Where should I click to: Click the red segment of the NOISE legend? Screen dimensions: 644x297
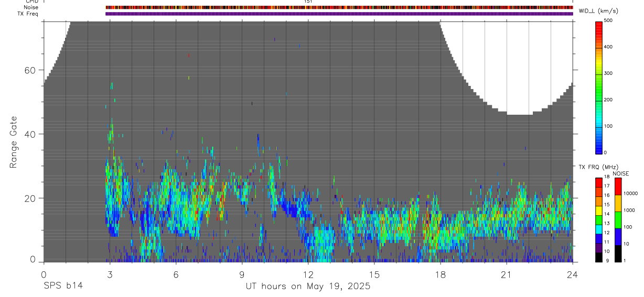point(618,186)
